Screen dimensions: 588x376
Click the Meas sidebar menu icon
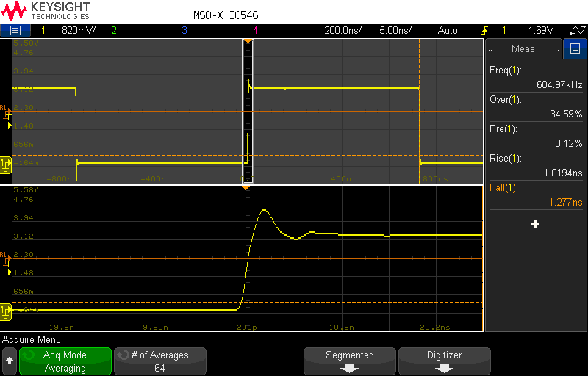point(575,48)
